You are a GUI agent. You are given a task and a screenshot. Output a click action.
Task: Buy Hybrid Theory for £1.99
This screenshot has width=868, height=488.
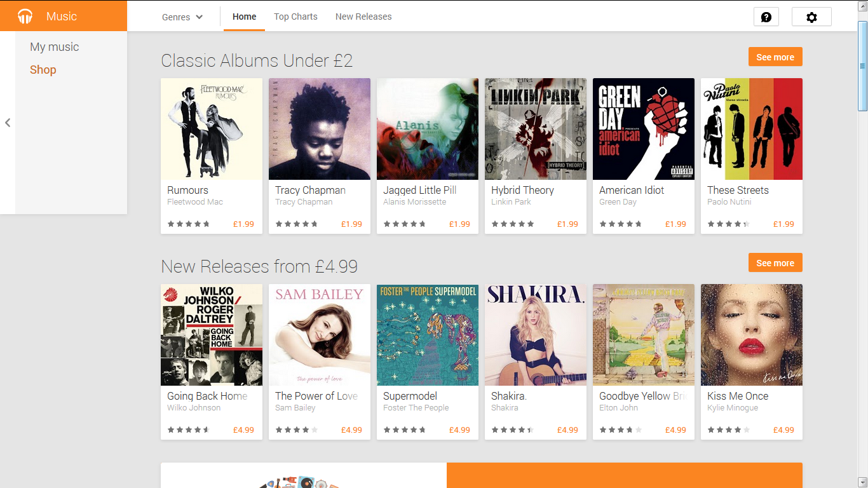[567, 224]
